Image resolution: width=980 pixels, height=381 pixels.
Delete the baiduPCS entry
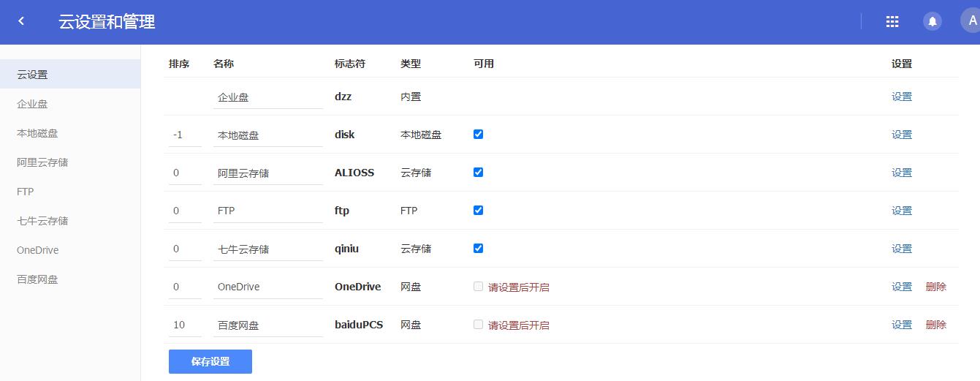click(935, 325)
